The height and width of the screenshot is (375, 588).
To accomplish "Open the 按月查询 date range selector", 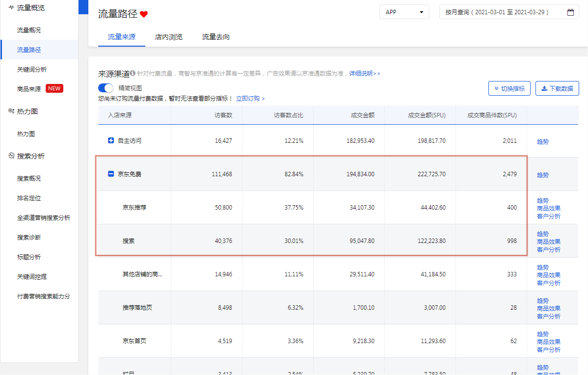I will point(509,12).
